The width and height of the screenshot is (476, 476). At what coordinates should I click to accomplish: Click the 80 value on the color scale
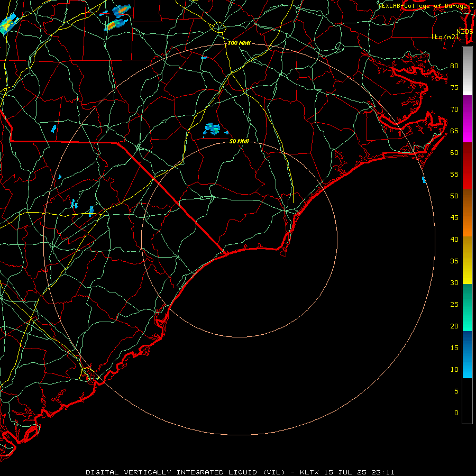point(454,66)
